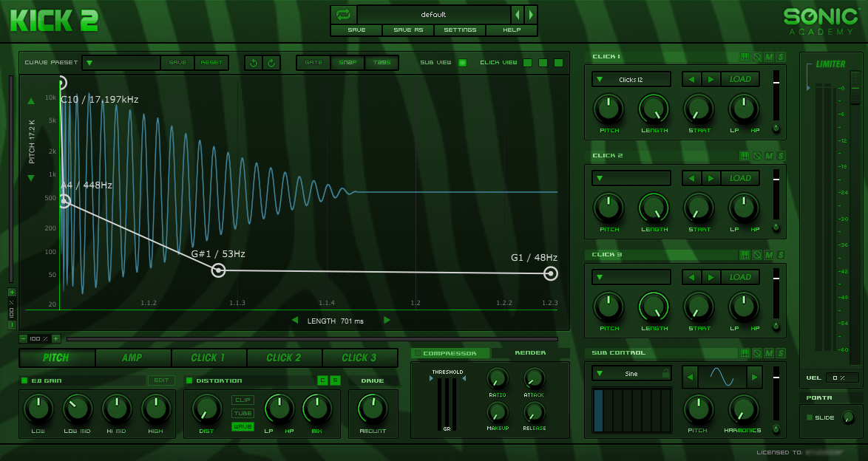This screenshot has width=868, height=461.
Task: Switch to the Click 3 tab
Action: pyautogui.click(x=359, y=358)
